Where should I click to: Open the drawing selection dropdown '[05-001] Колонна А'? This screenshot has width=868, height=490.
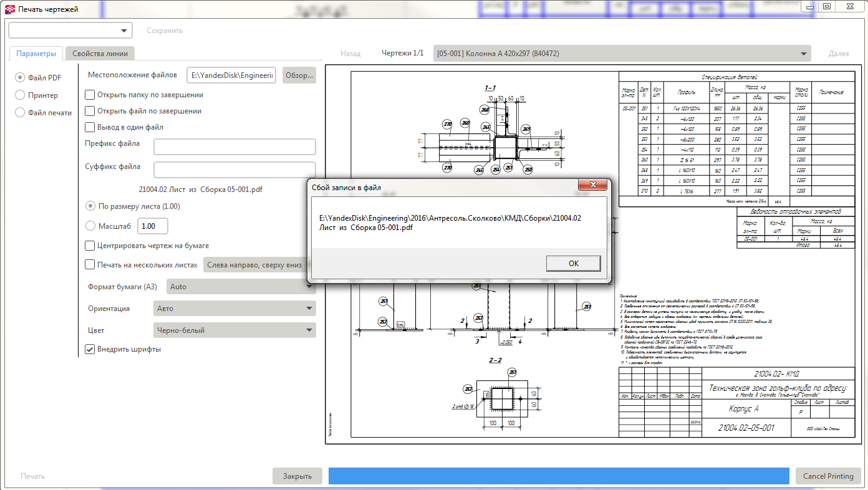(x=622, y=54)
